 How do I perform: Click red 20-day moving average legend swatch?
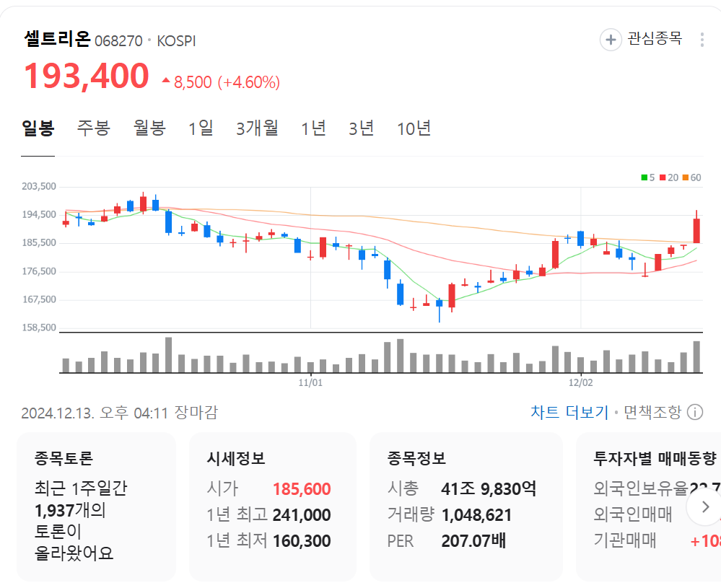tap(663, 177)
